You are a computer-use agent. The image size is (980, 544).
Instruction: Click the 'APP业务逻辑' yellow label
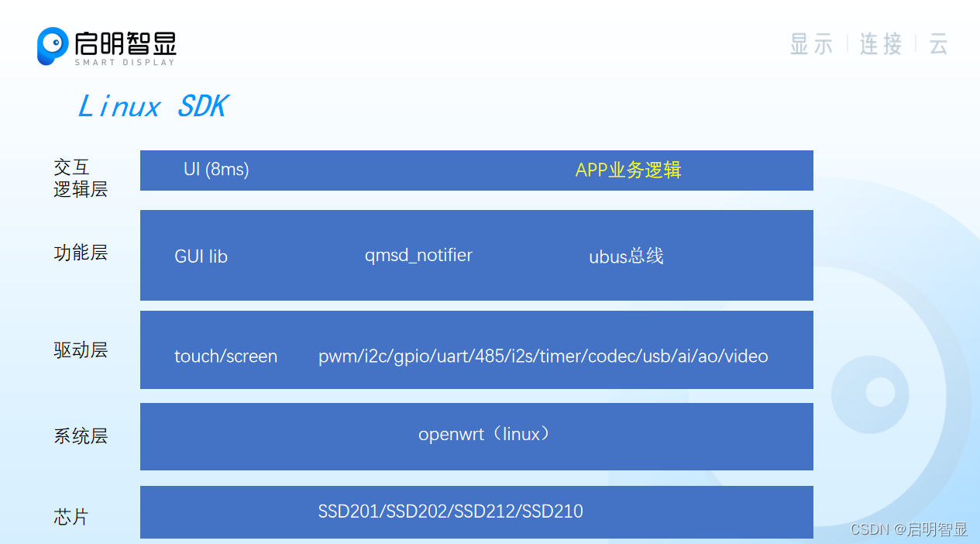(x=628, y=170)
